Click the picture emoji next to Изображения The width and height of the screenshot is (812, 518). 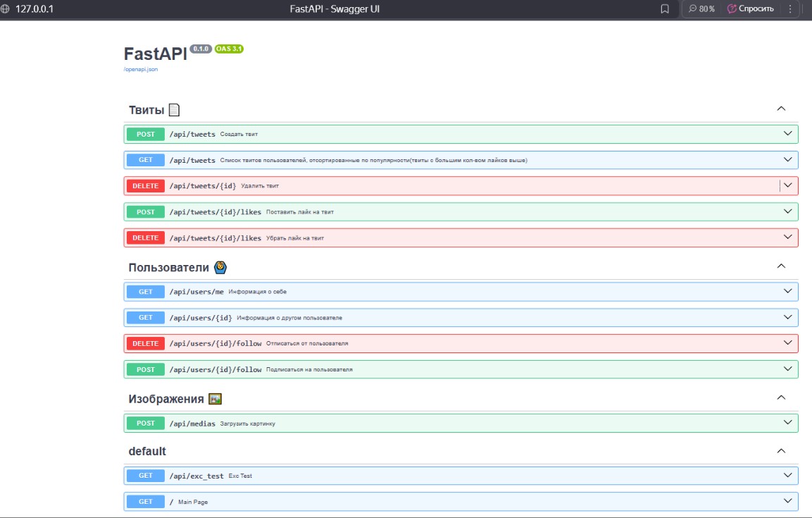click(215, 399)
